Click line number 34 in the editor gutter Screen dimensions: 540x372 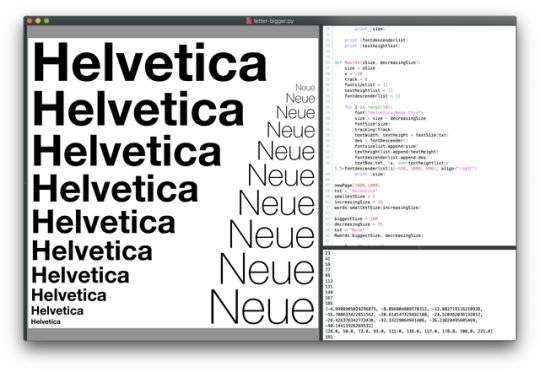pyautogui.click(x=328, y=107)
